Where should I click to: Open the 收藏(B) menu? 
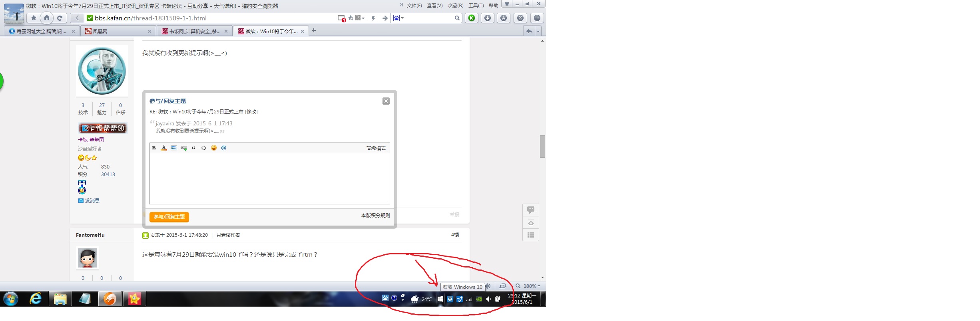click(455, 6)
